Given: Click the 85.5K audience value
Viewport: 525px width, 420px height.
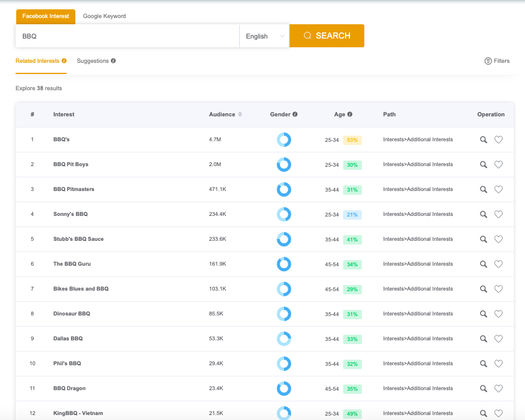Looking at the screenshot, I should (x=216, y=314).
